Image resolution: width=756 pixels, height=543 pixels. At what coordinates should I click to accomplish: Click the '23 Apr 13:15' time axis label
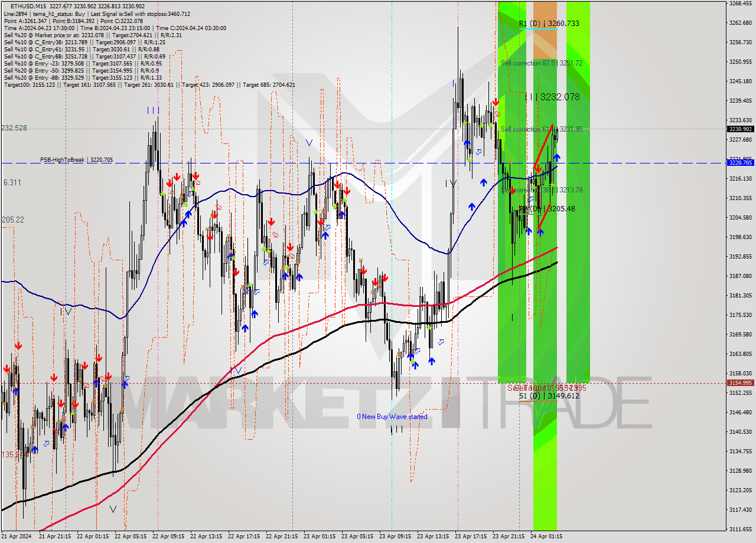tap(433, 537)
